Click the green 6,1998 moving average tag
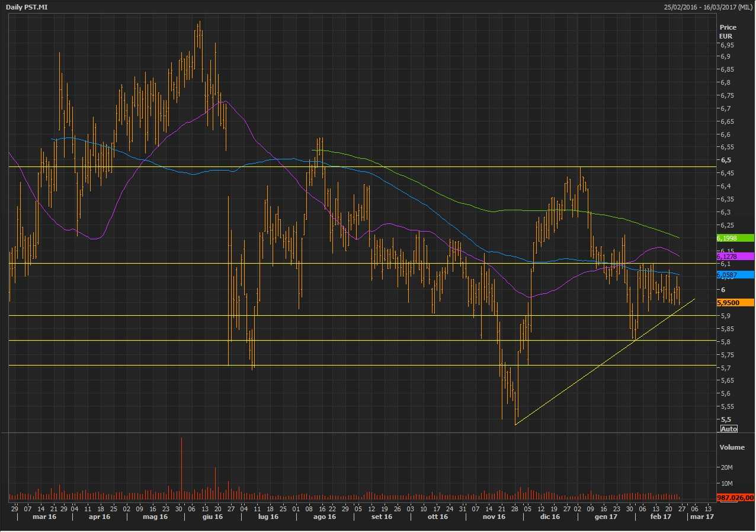 735,238
